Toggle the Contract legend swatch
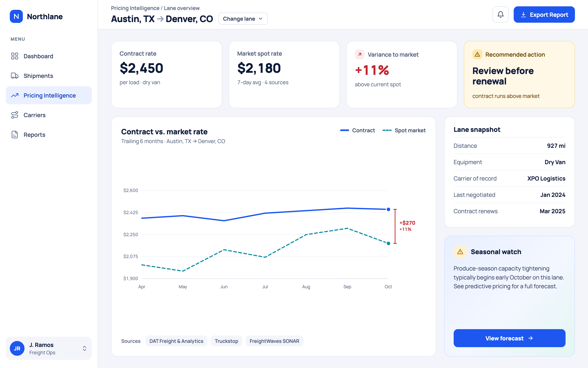The width and height of the screenshot is (588, 368). (345, 130)
